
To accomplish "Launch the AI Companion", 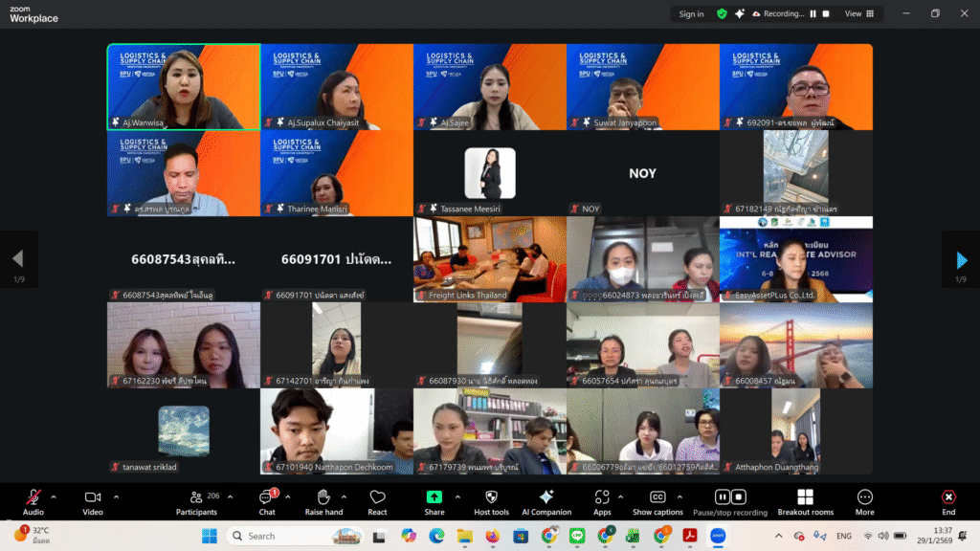I will [546, 498].
